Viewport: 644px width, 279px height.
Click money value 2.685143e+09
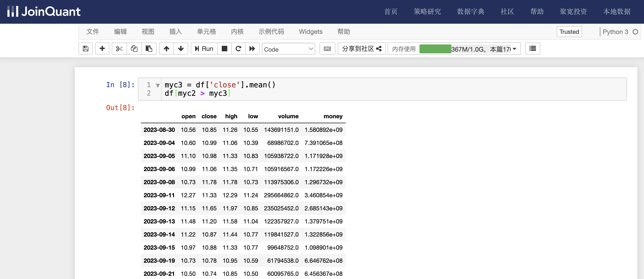[323, 208]
